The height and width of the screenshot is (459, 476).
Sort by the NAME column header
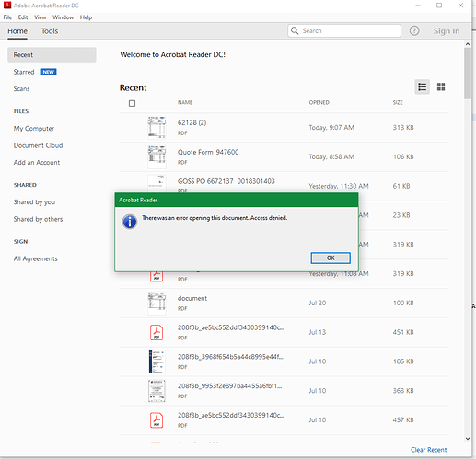click(185, 102)
